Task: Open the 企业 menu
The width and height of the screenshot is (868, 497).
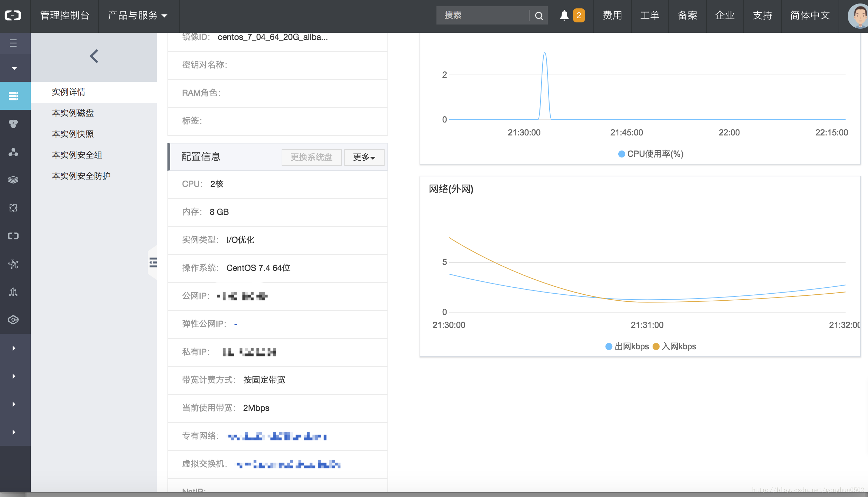Action: coord(725,15)
